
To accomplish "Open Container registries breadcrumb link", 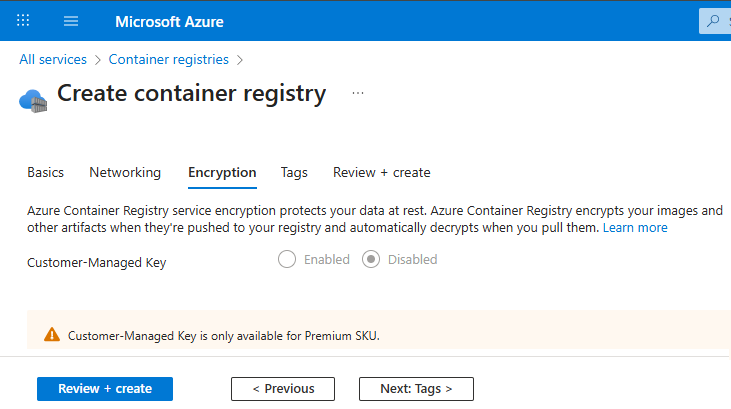I will pyautogui.click(x=168, y=60).
